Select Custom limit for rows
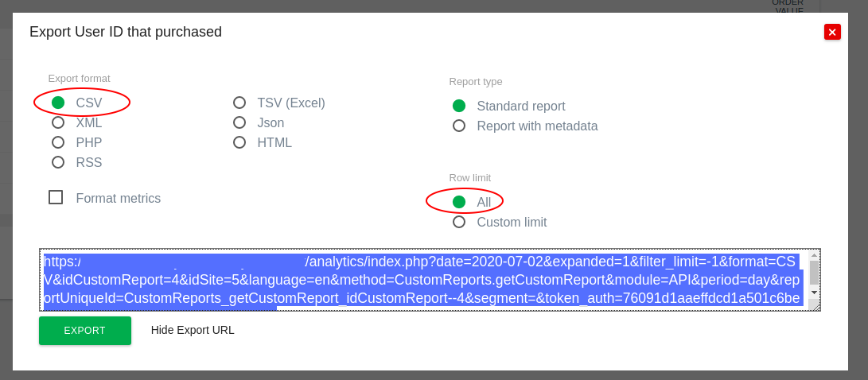 click(x=459, y=222)
